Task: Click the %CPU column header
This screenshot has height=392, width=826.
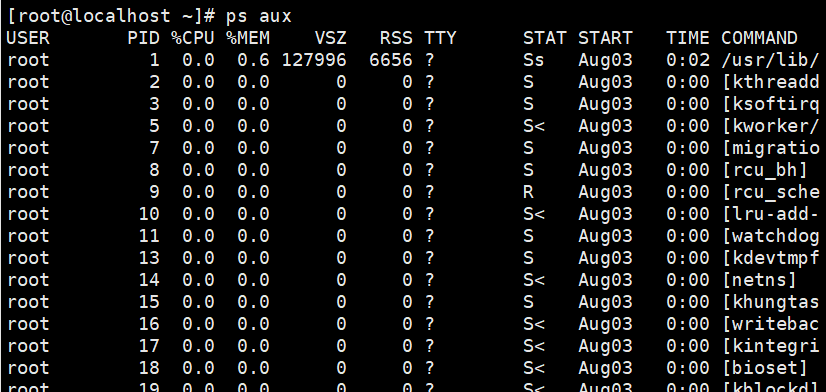Action: tap(192, 38)
